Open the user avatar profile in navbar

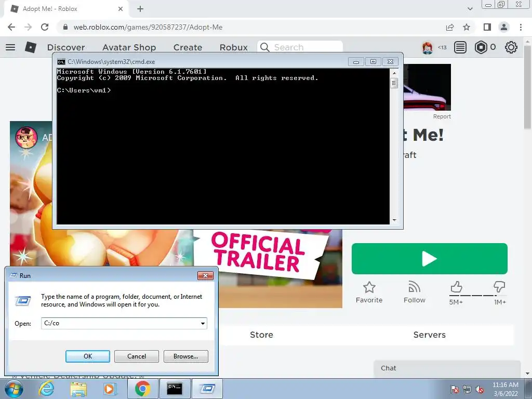pyautogui.click(x=428, y=47)
